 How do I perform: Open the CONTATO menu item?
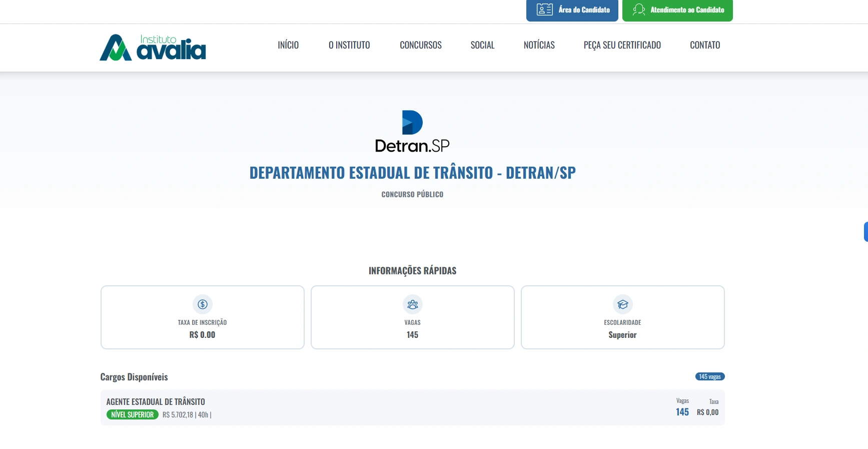point(705,45)
